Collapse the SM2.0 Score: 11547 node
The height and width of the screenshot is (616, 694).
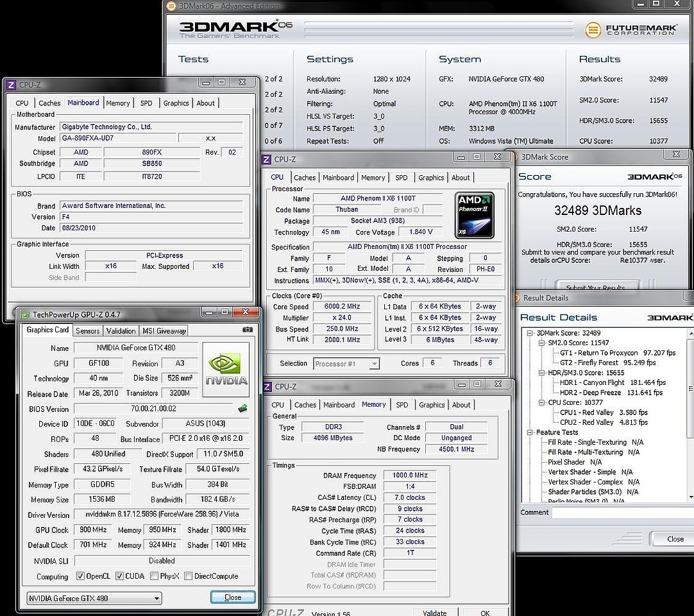[x=541, y=343]
